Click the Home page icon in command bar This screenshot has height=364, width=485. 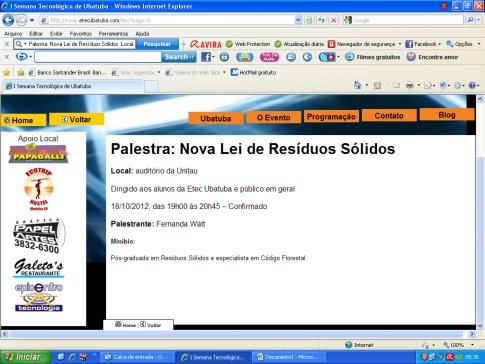point(357,86)
